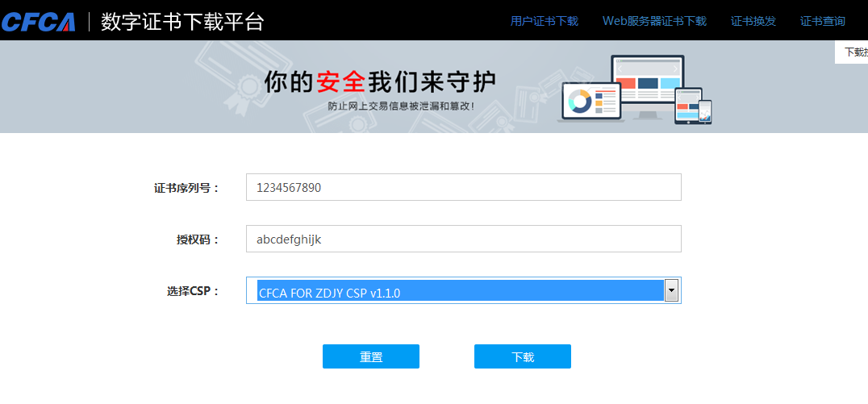Viewport: 868px width, 404px height.
Task: Open 用户证书下载 menu item
Action: (x=545, y=21)
